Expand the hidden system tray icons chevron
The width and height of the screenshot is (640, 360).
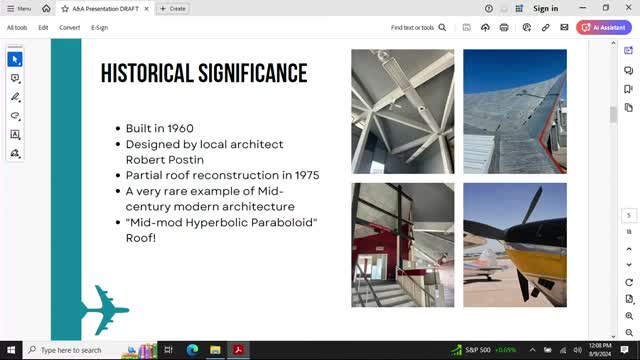click(532, 350)
